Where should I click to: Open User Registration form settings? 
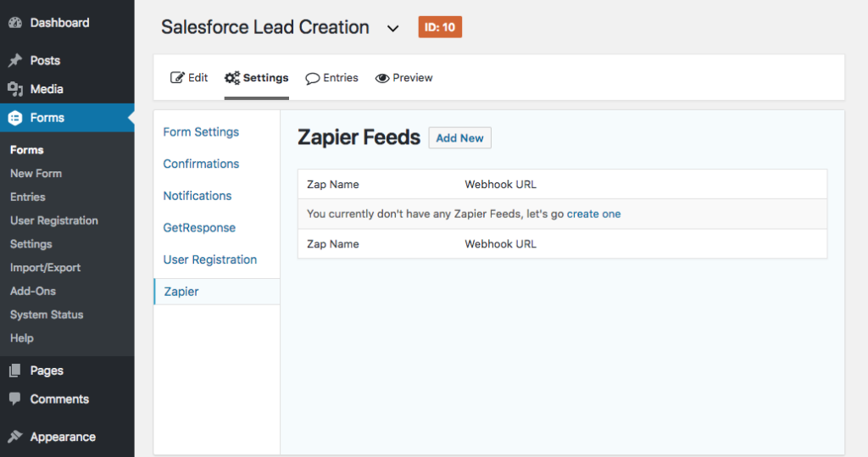(x=210, y=259)
